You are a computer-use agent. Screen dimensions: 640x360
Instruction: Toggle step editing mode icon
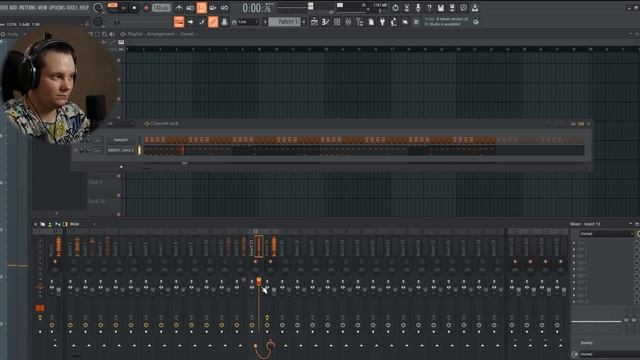pyautogui.click(x=202, y=22)
